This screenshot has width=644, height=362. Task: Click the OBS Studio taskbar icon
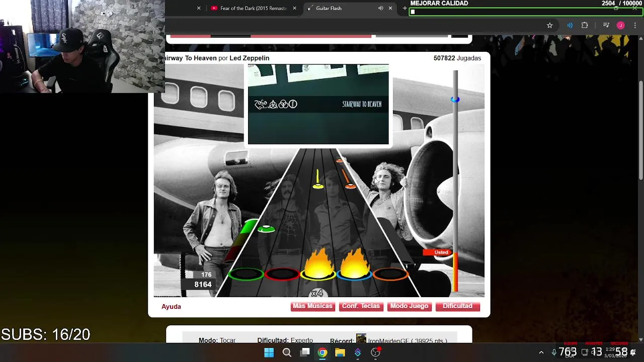375,352
